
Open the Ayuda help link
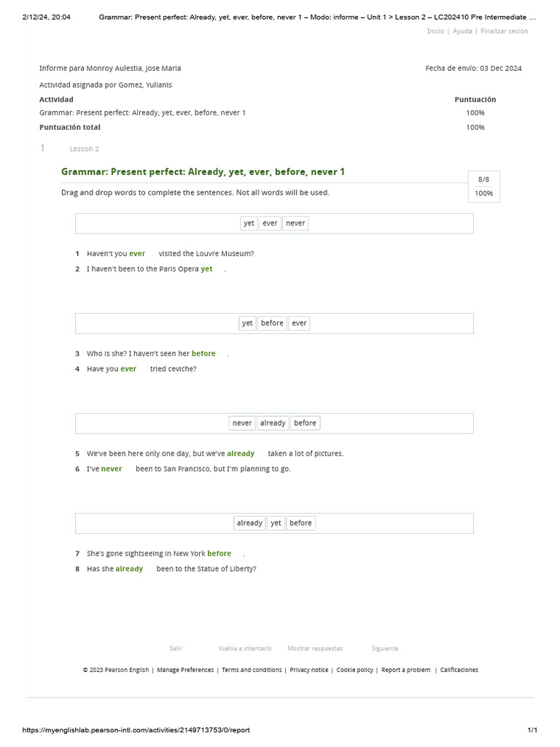(x=462, y=31)
